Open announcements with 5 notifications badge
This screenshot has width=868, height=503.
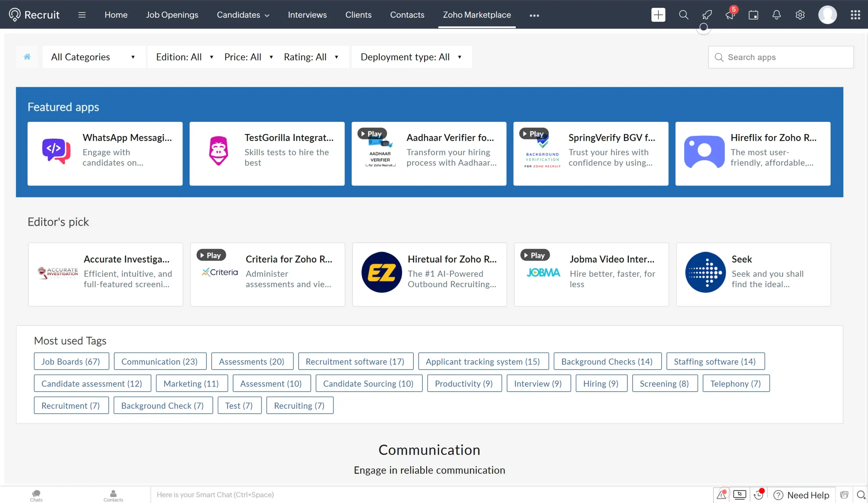(730, 15)
